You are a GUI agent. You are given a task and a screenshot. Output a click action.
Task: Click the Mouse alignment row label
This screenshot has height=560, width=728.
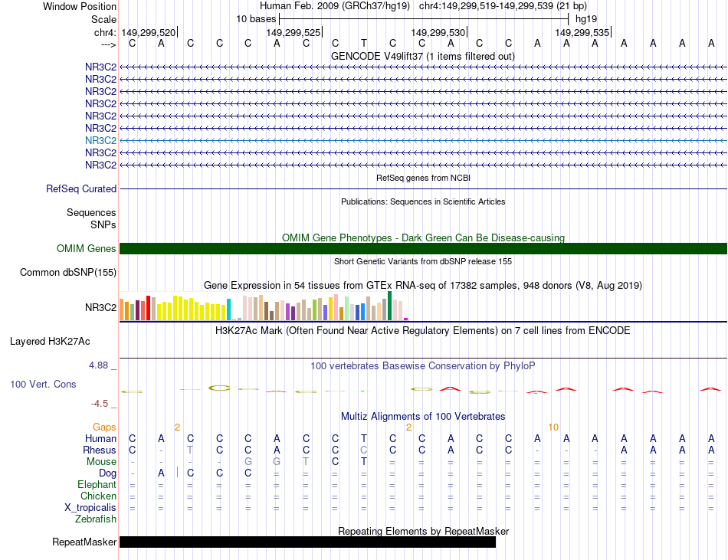pyautogui.click(x=101, y=462)
